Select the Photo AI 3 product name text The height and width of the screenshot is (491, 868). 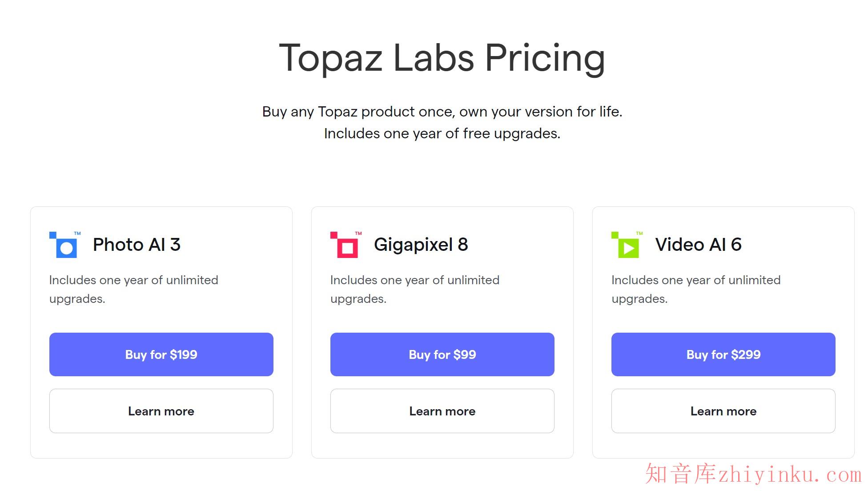[x=137, y=245]
